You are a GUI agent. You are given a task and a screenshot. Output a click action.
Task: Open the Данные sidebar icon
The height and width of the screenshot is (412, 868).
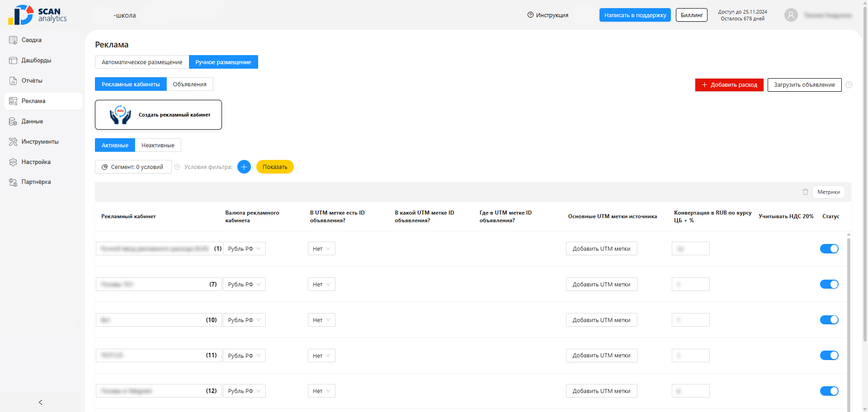(13, 122)
